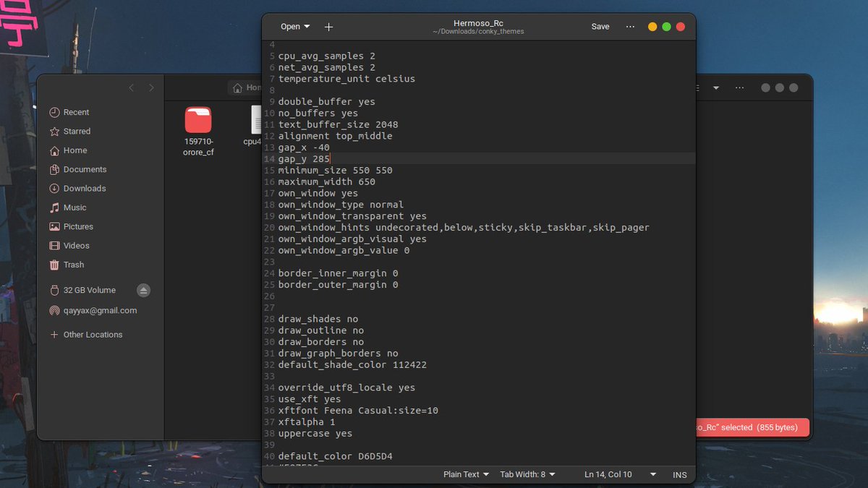Image resolution: width=868 pixels, height=488 pixels.
Task: Click the Music note icon in Files sidebar
Action: [x=54, y=207]
